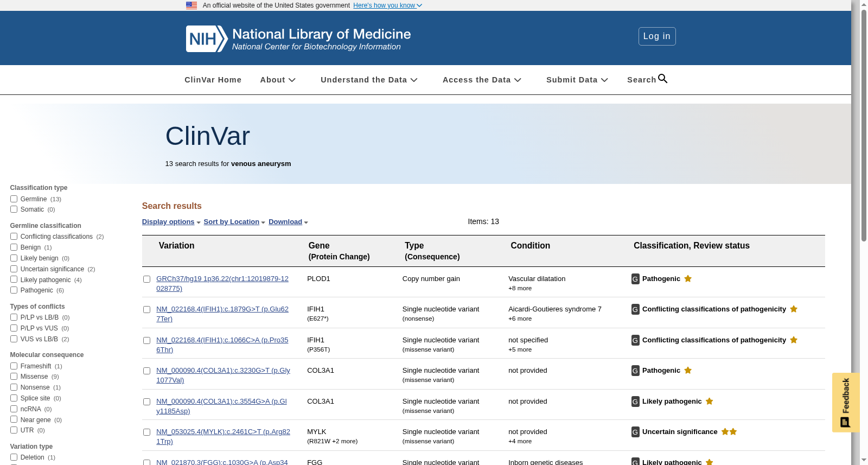Click the G badge in COL3A1 3554G>A row

635,402
